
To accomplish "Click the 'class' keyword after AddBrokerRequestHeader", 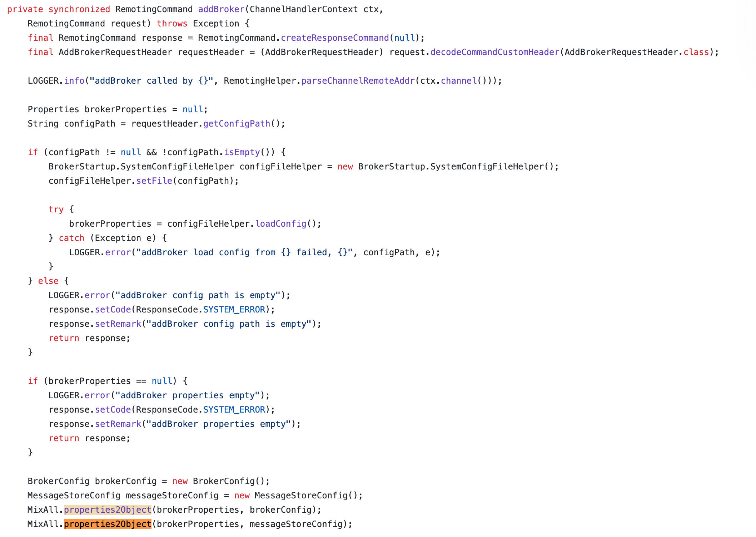I will click(x=696, y=52).
